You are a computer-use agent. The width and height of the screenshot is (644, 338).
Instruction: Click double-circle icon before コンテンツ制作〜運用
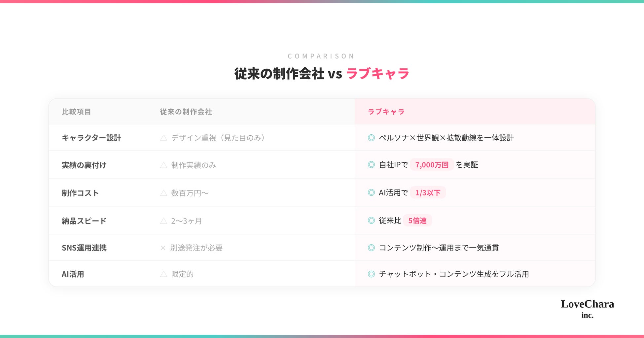tap(371, 248)
